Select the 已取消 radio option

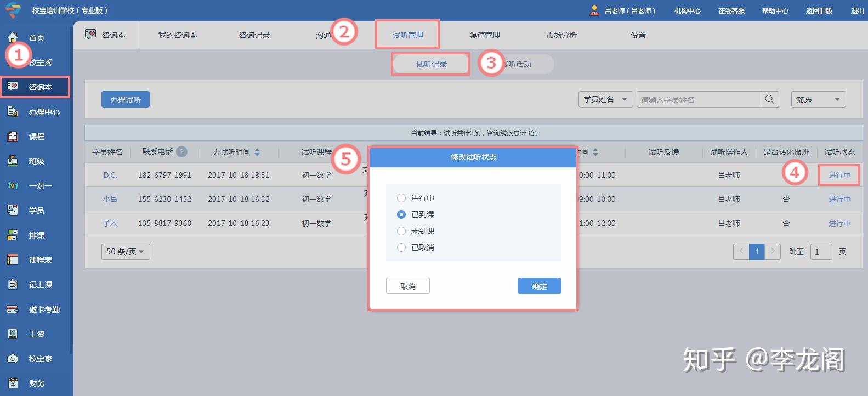click(x=401, y=247)
